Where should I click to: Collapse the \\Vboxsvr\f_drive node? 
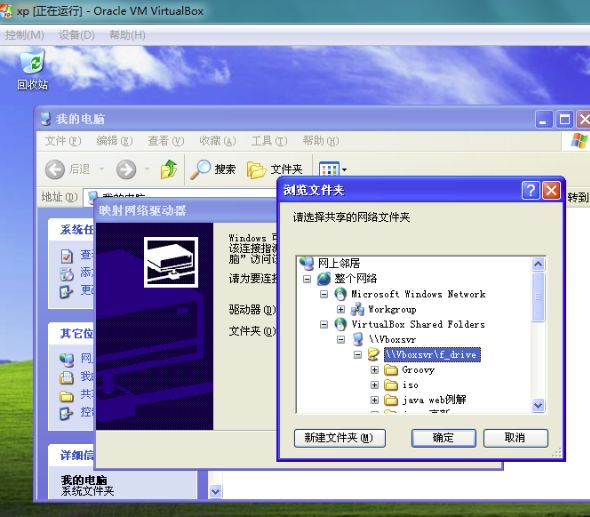[x=358, y=354]
